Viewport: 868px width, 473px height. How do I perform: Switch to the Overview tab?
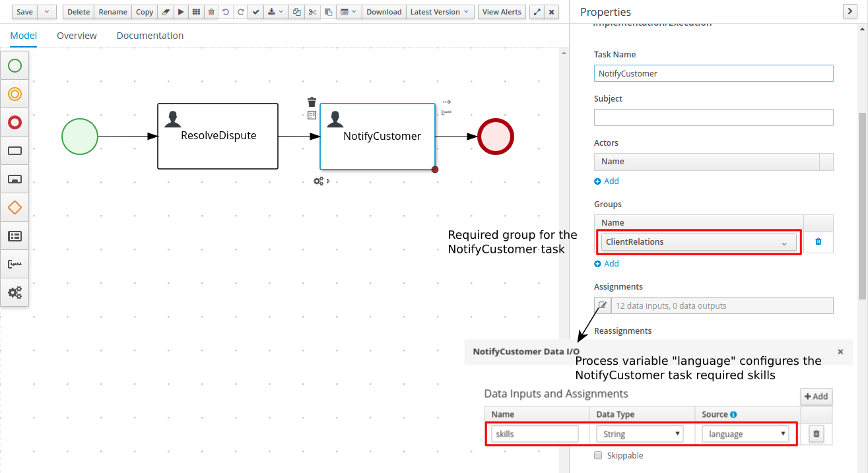coord(77,36)
